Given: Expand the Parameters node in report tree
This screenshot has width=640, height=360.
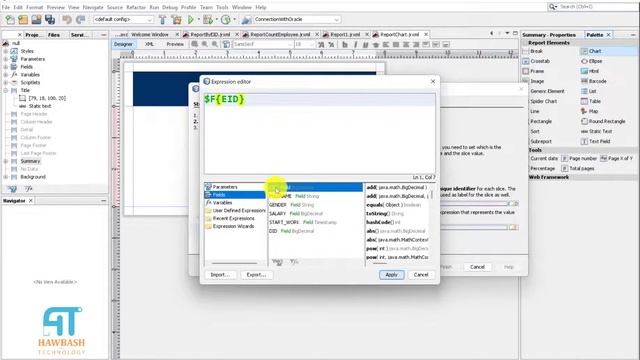Looking at the screenshot, I should click(x=6, y=59).
